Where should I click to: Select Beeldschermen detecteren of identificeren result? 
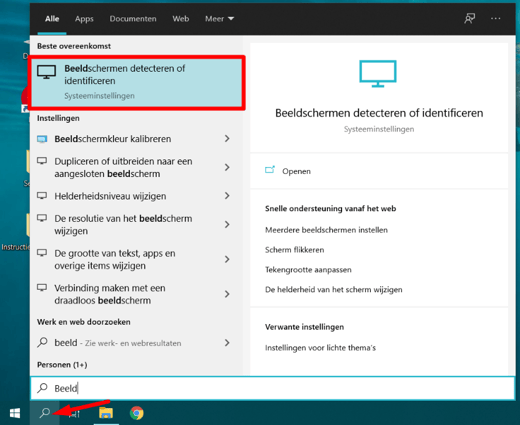click(x=137, y=82)
